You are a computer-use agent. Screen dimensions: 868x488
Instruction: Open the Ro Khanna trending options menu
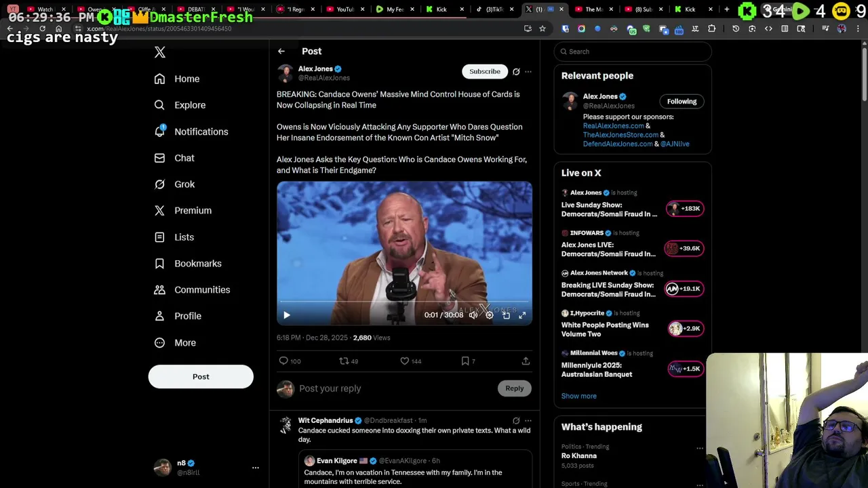(x=700, y=448)
